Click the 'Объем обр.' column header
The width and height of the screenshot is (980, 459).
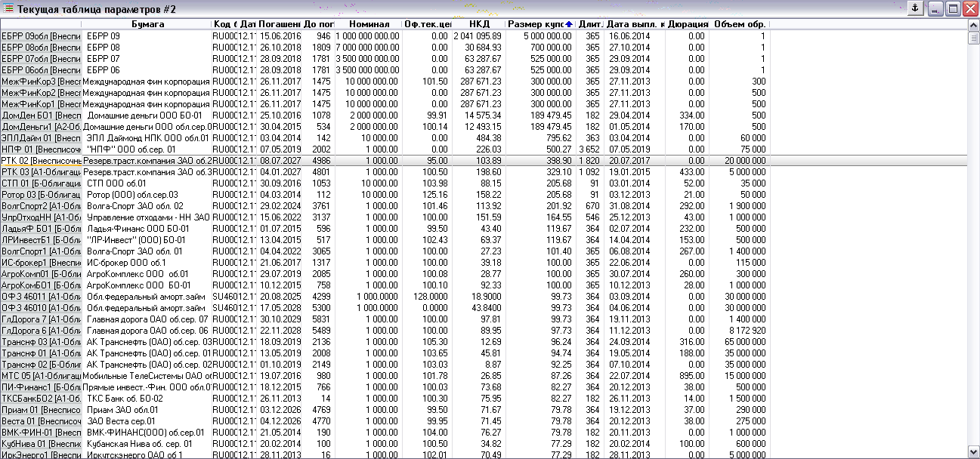(x=738, y=25)
